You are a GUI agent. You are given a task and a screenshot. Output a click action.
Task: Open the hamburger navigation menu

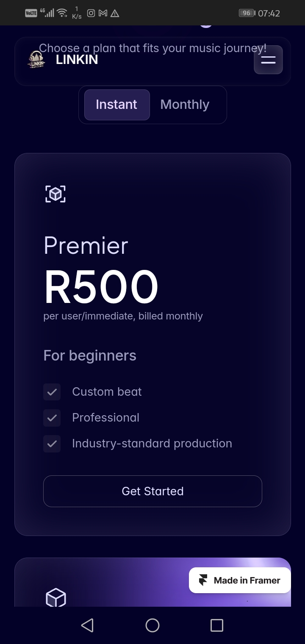pyautogui.click(x=268, y=60)
